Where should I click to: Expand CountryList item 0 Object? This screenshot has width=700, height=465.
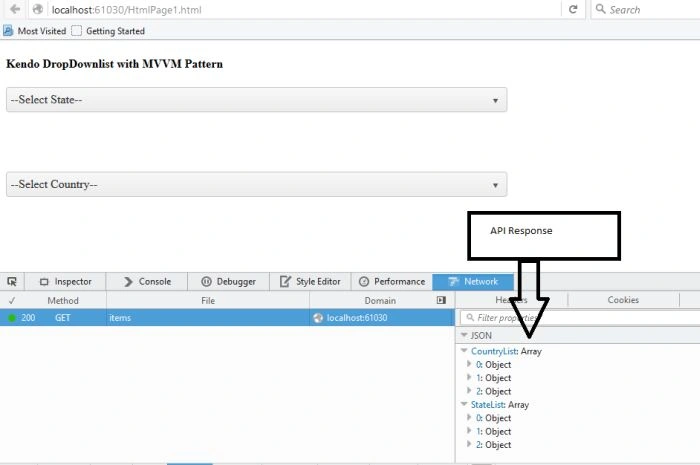click(x=469, y=364)
